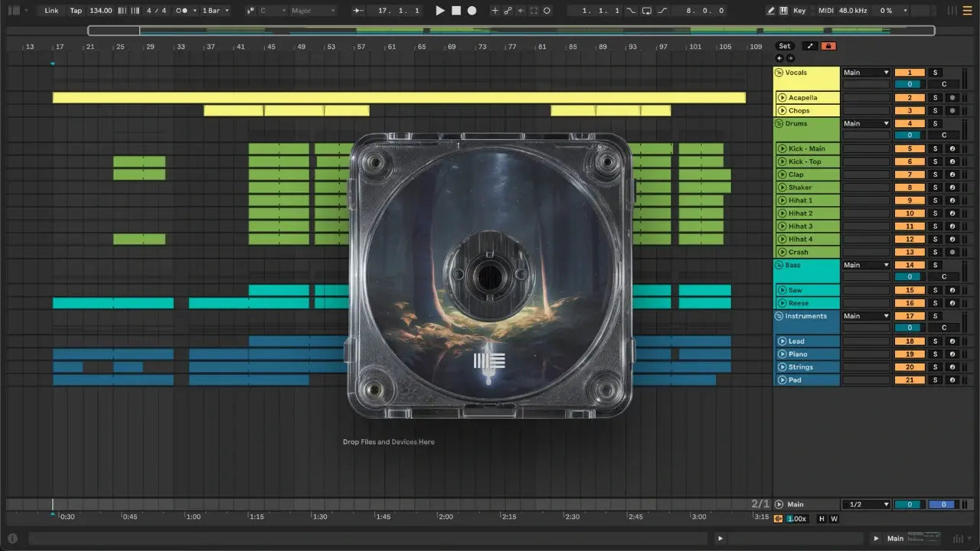Solo the Acapella track
The width and height of the screenshot is (980, 551).
(935, 98)
